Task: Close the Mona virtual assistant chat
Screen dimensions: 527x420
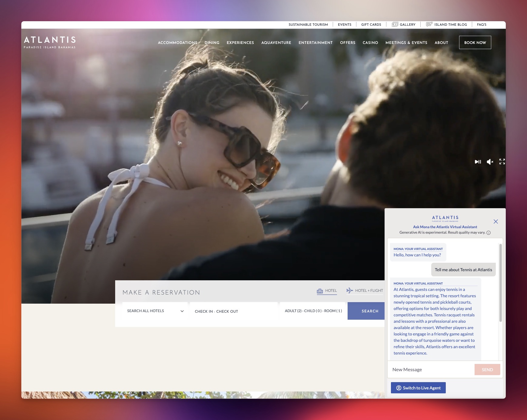Action: (x=495, y=222)
